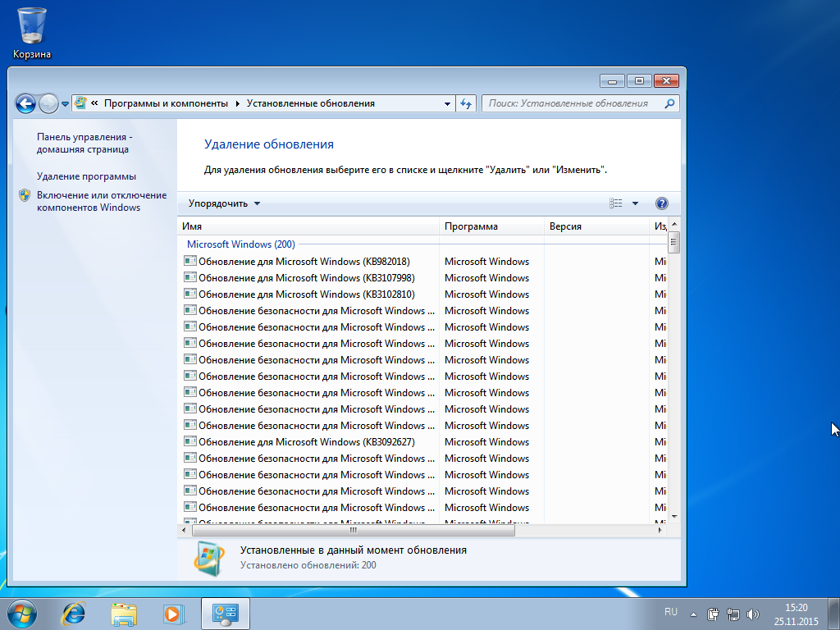Viewport: 840px width, 630px height.
Task: Click the icon of update KB3107998
Action: tap(189, 277)
